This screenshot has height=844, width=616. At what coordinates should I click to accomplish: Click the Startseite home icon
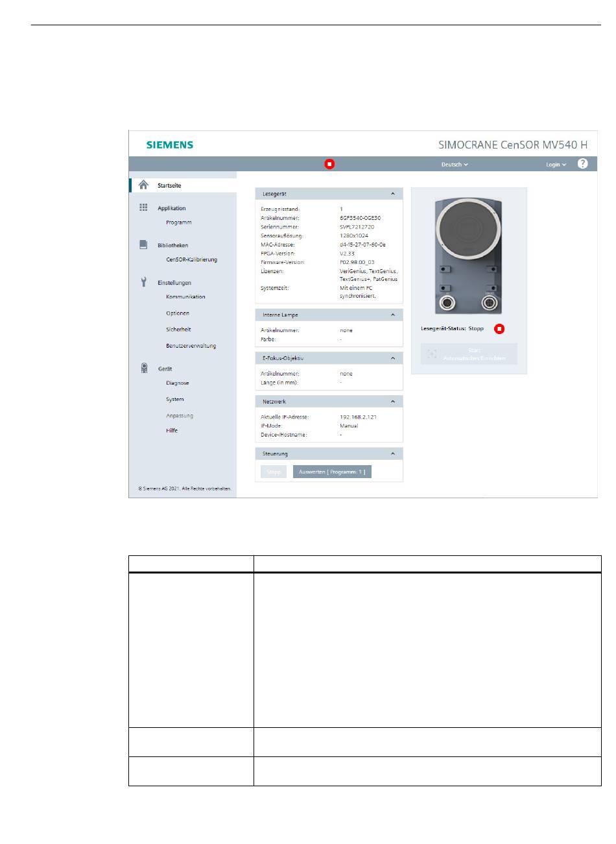143,185
